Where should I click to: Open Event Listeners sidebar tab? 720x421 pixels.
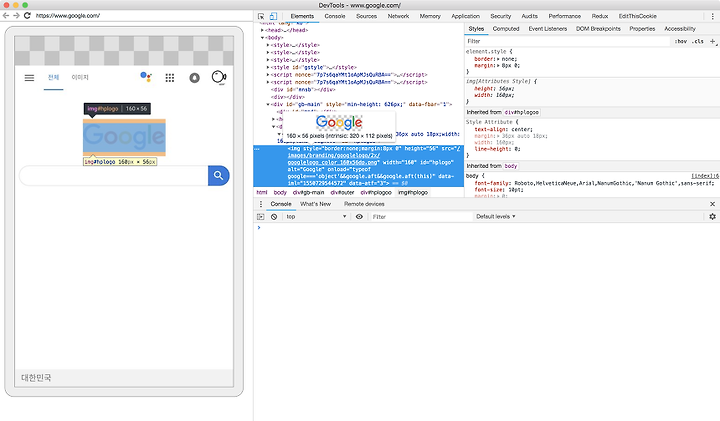point(547,28)
